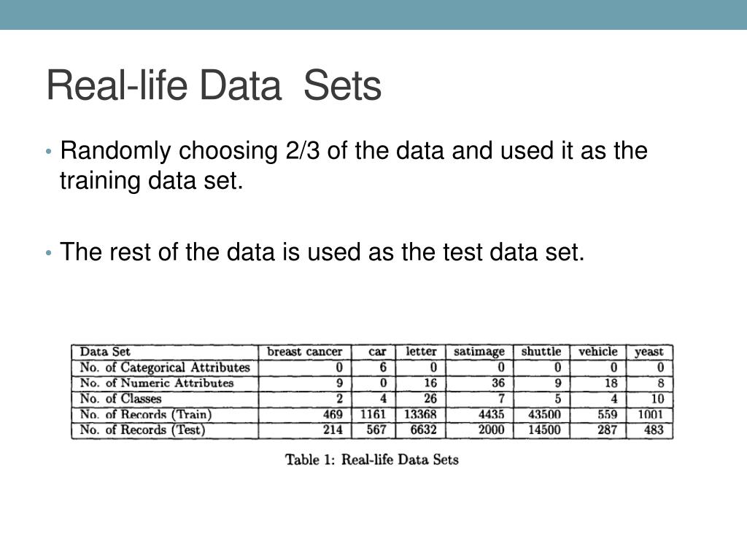Select the shuttle column header

click(x=541, y=351)
